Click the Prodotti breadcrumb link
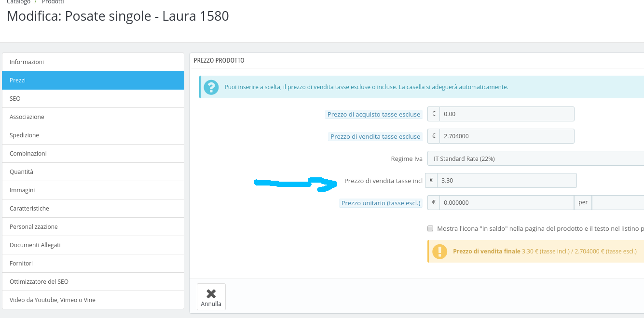 tap(53, 2)
